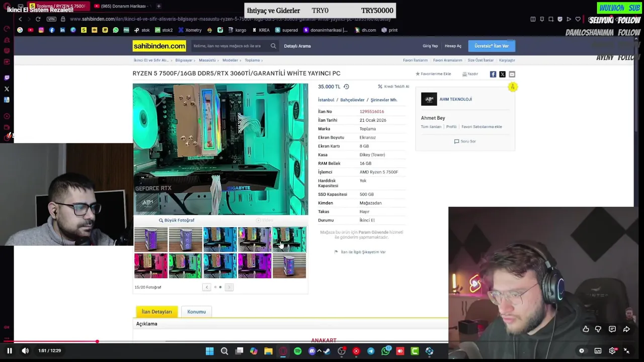Click Soru Sor to ask seller
This screenshot has width=644, height=362.
465,141
